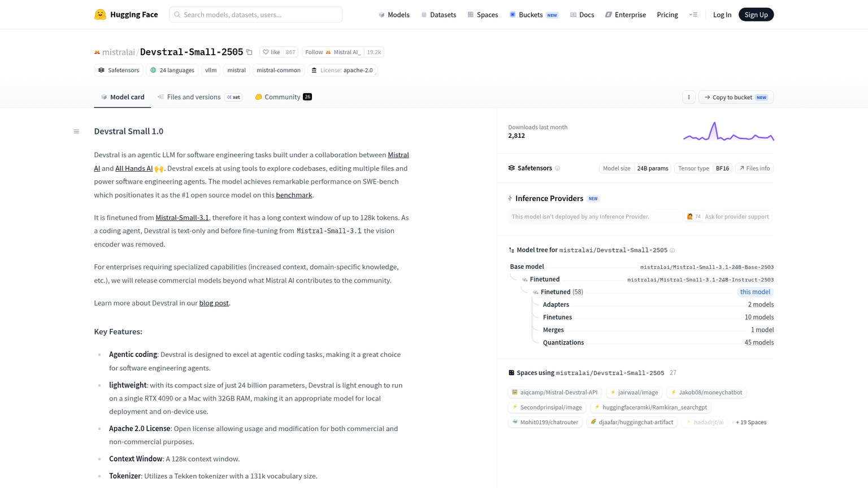The image size is (868, 488).
Task: Click the Hugging Face logo icon
Action: coord(100,15)
